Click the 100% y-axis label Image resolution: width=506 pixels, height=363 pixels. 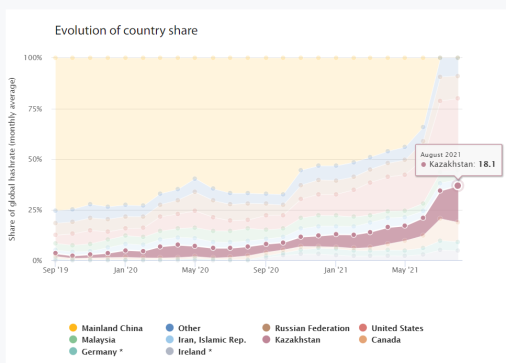33,58
